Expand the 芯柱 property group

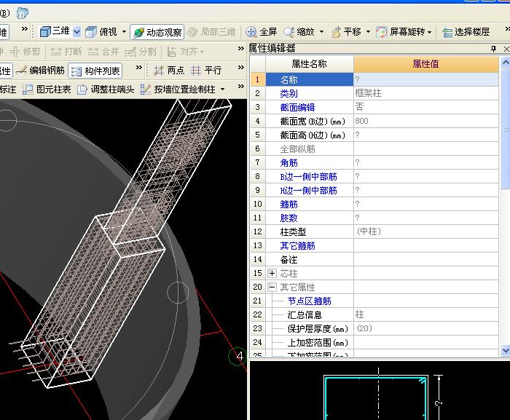click(272, 273)
